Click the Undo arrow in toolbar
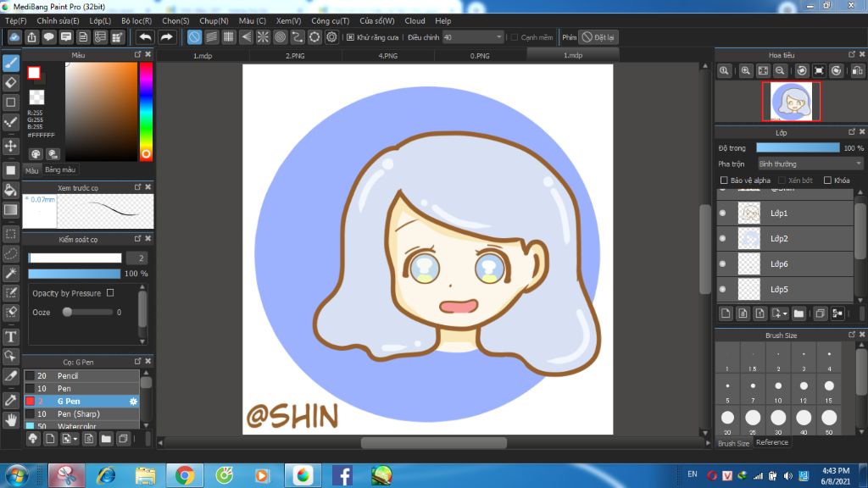 click(145, 37)
